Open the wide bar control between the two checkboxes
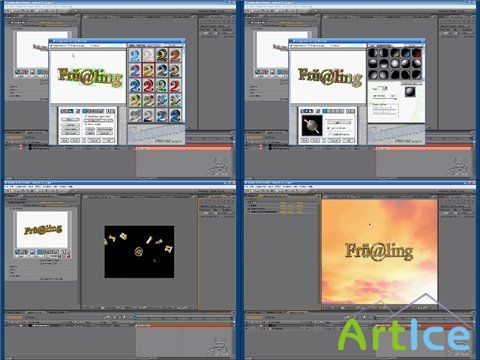The image size is (480, 360). [x=99, y=120]
